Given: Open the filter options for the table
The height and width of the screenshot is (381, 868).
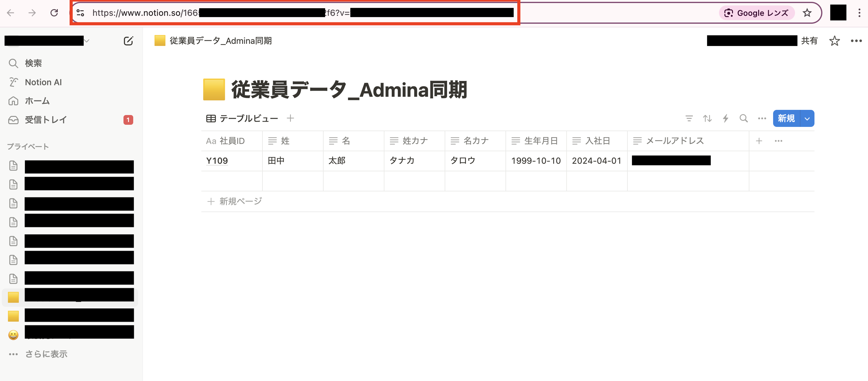Looking at the screenshot, I should (x=689, y=118).
